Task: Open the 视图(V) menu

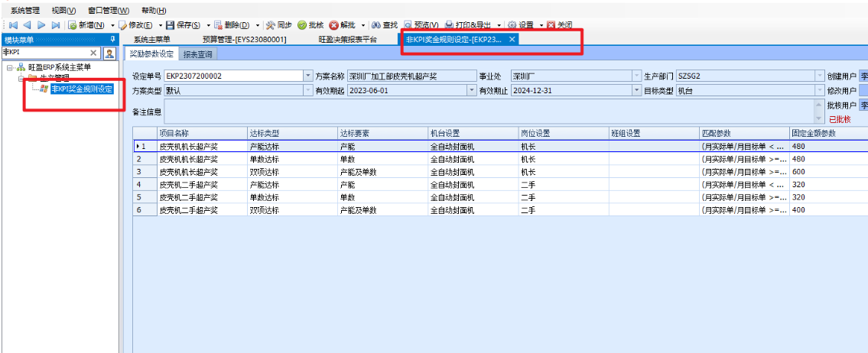Action: click(63, 11)
